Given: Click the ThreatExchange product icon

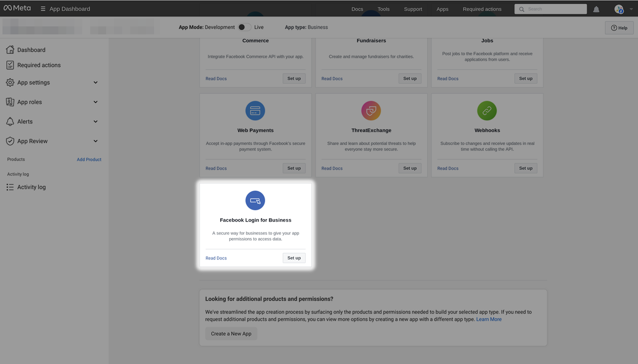Looking at the screenshot, I should [371, 111].
